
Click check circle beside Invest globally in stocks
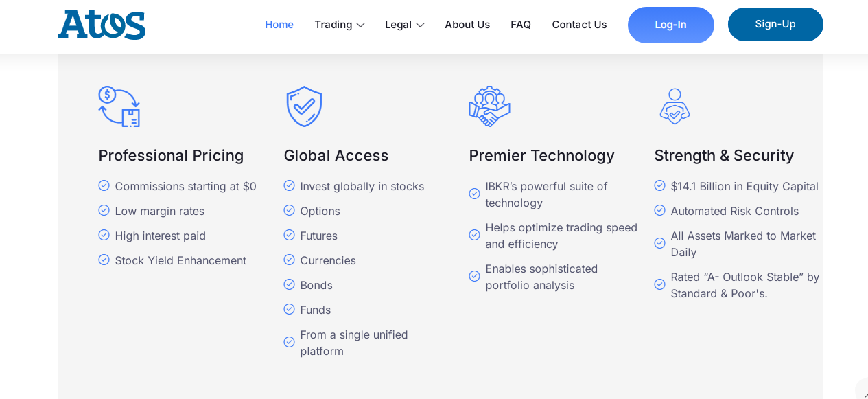(290, 185)
